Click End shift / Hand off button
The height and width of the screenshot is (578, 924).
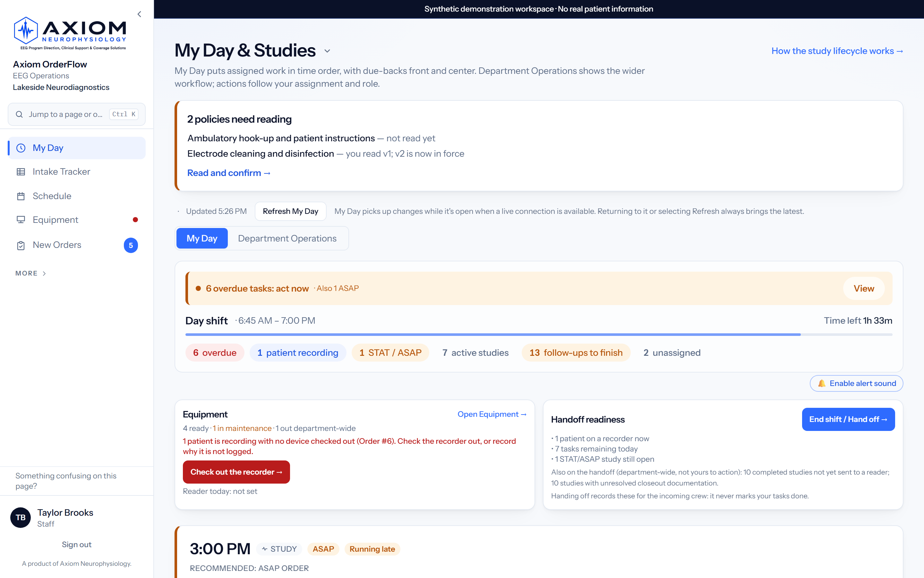coord(848,419)
